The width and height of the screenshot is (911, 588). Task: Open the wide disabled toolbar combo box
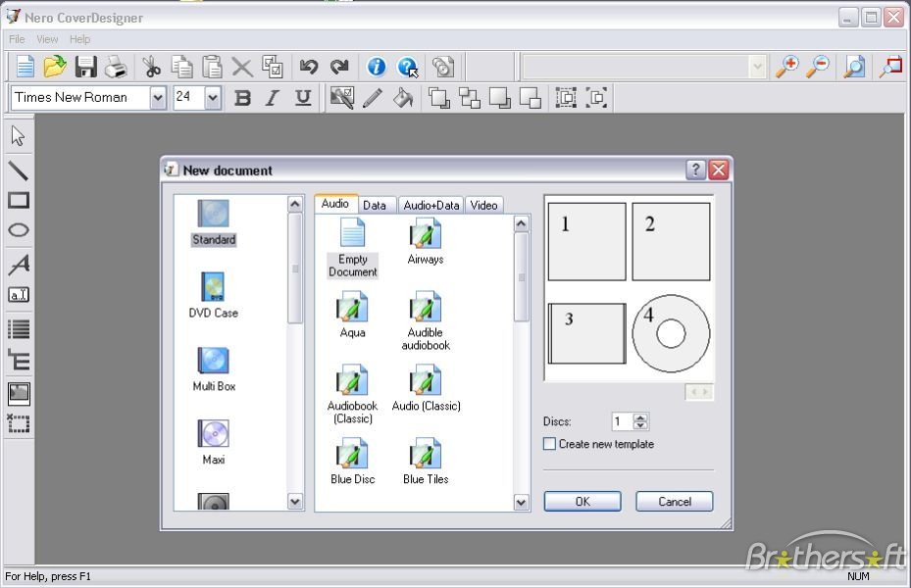644,67
